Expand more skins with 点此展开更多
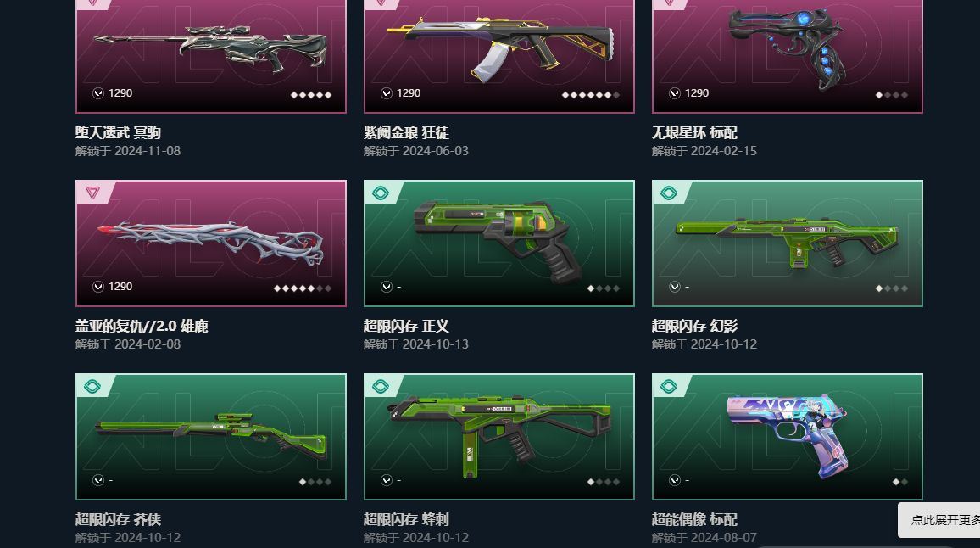 (942, 520)
